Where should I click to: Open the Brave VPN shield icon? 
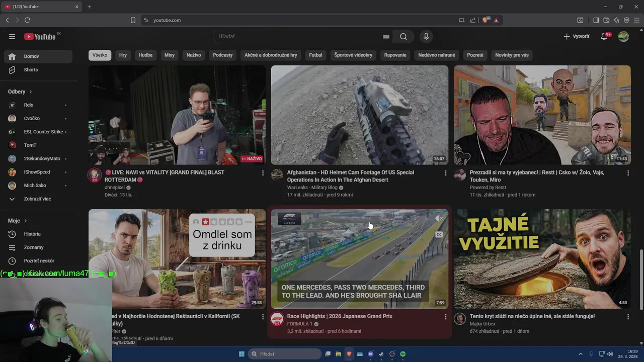coord(626,20)
